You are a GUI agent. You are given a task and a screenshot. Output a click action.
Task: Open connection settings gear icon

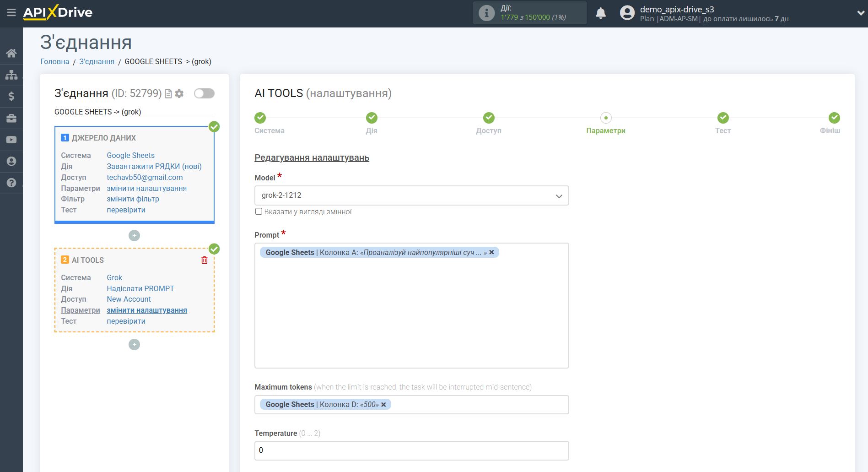pos(179,94)
